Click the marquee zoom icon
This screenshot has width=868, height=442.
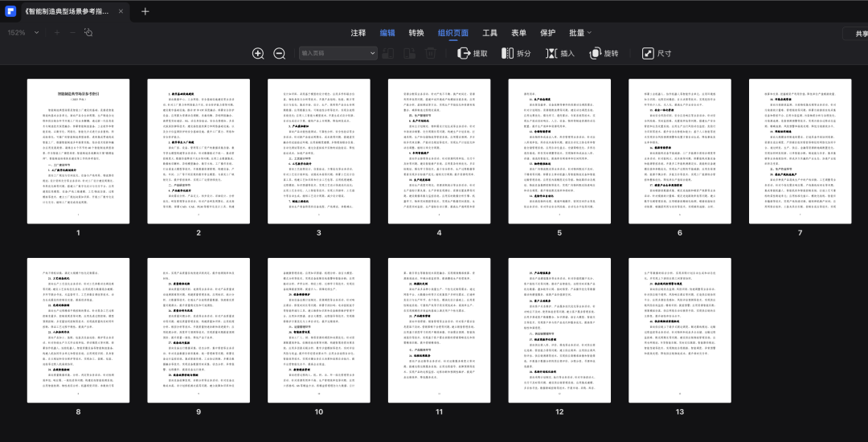(88, 33)
